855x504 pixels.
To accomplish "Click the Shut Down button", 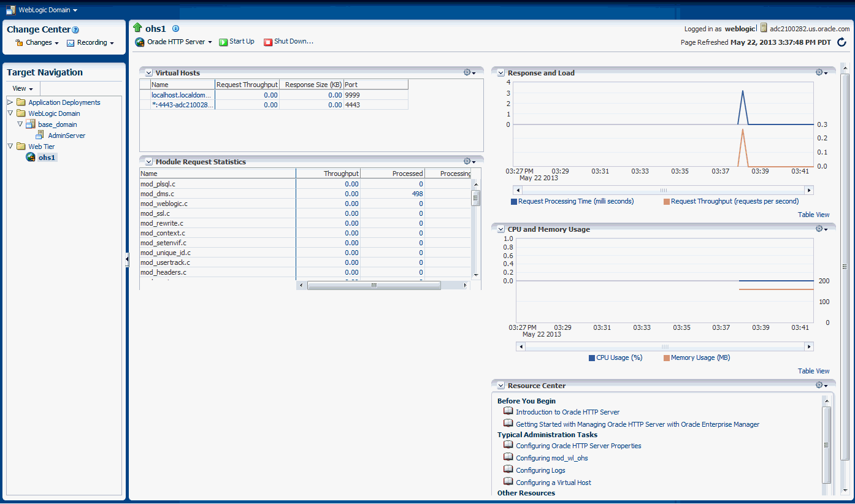I will tap(288, 42).
